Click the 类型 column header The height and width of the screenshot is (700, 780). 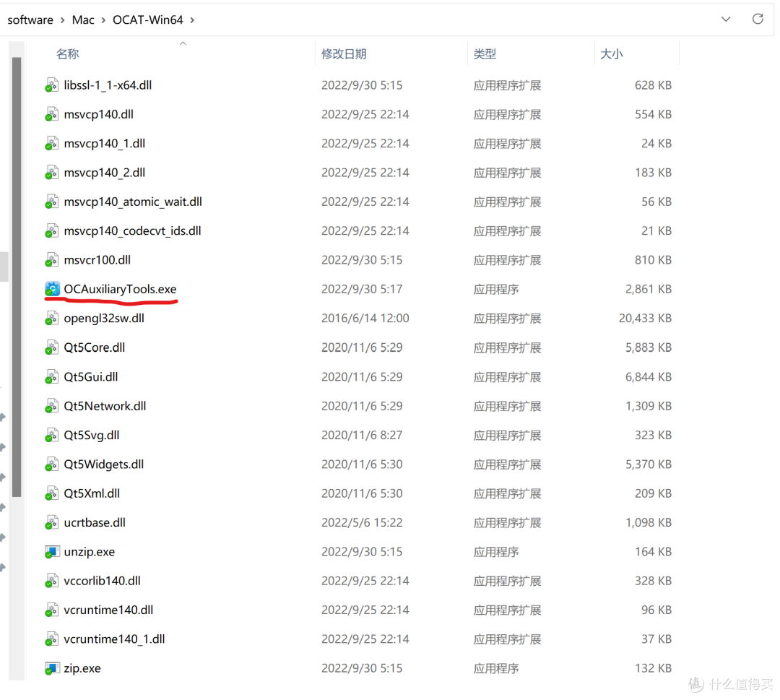point(485,54)
